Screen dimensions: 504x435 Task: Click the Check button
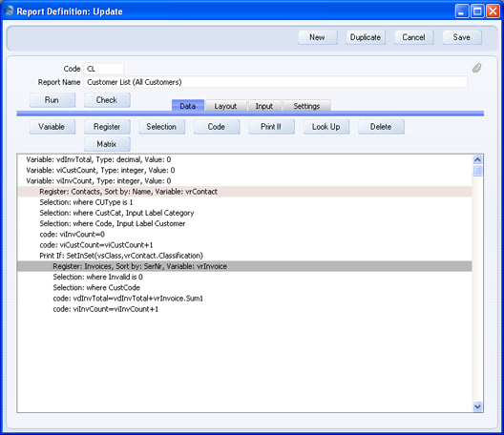point(107,100)
